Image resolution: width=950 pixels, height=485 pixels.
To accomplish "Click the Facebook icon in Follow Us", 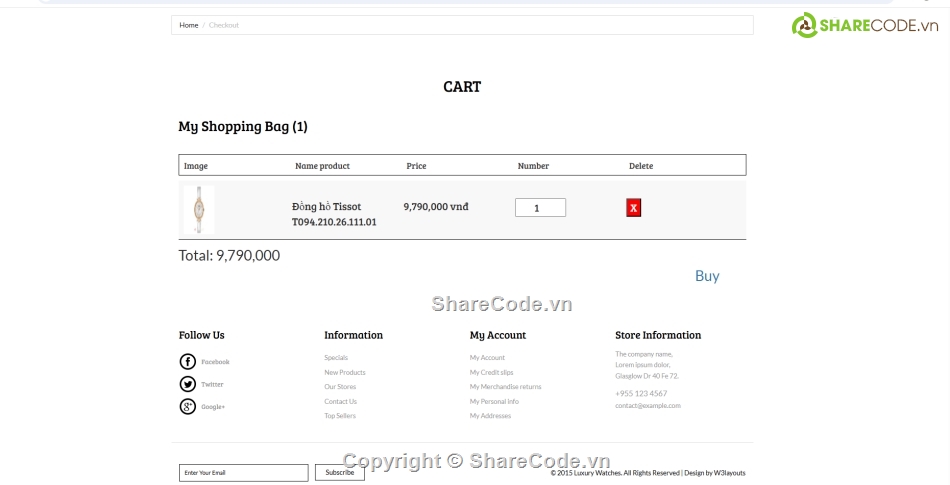I will click(188, 362).
